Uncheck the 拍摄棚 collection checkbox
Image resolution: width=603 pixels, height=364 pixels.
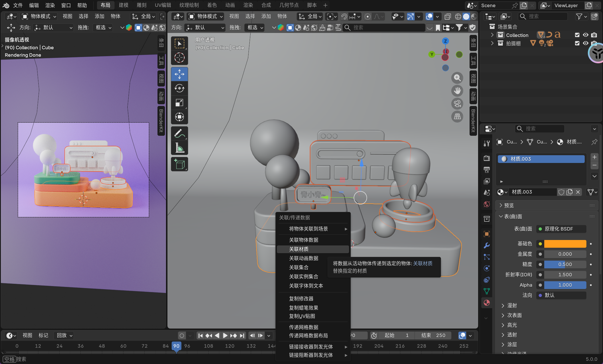click(577, 43)
